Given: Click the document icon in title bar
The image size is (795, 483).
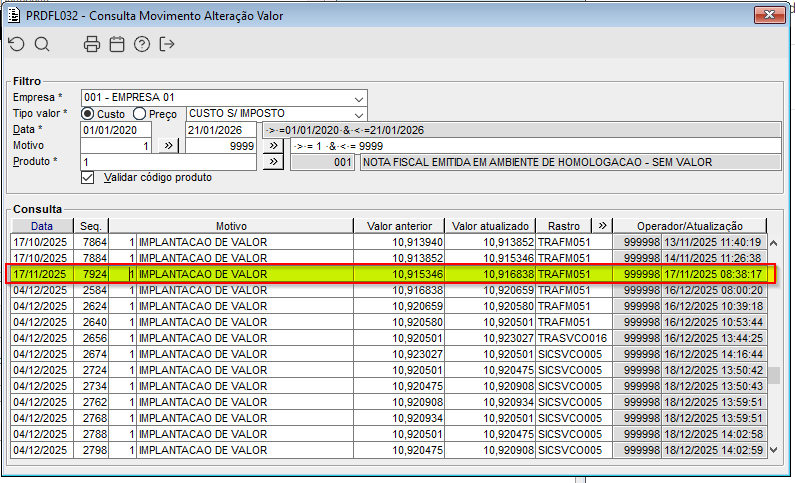Looking at the screenshot, I should [14, 16].
